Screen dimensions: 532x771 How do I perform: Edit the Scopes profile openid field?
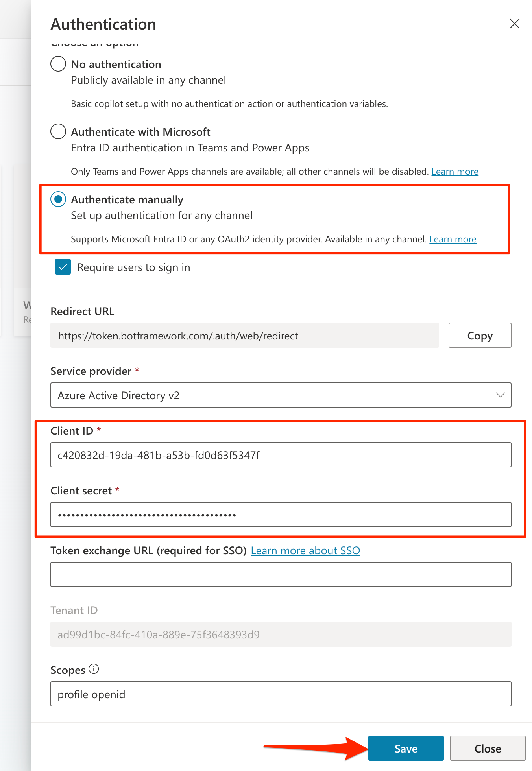(x=281, y=694)
